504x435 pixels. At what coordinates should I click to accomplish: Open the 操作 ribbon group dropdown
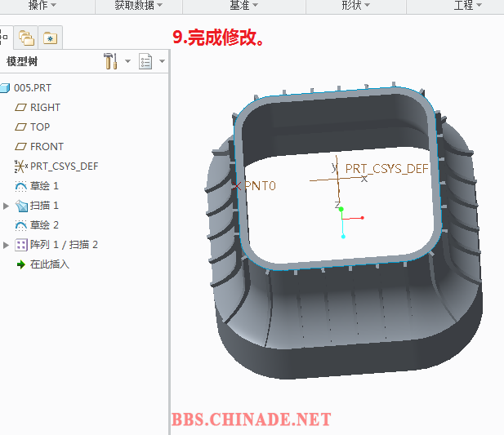tap(43, 6)
